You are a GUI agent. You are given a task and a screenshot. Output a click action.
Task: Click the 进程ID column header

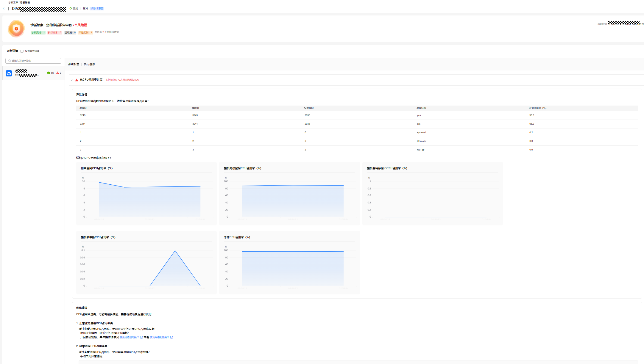(83, 108)
